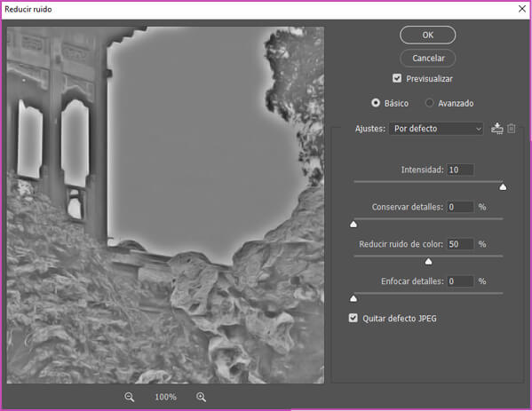This screenshot has width=532, height=411.
Task: Focus the Reducir ruido de color field
Action: (x=460, y=244)
